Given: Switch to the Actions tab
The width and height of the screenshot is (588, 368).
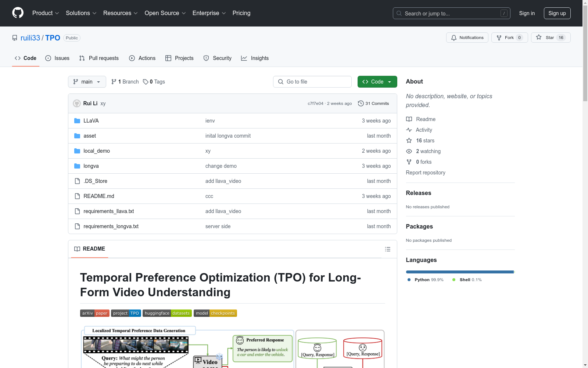Looking at the screenshot, I should coord(142,58).
